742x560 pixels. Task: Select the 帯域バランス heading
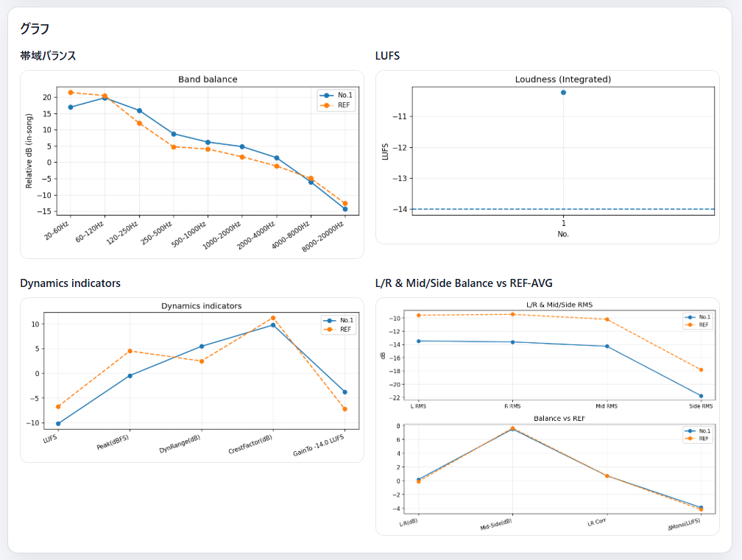48,56
